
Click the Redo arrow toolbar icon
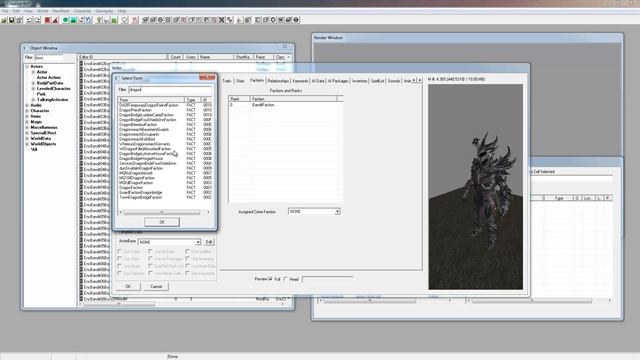tap(37, 20)
